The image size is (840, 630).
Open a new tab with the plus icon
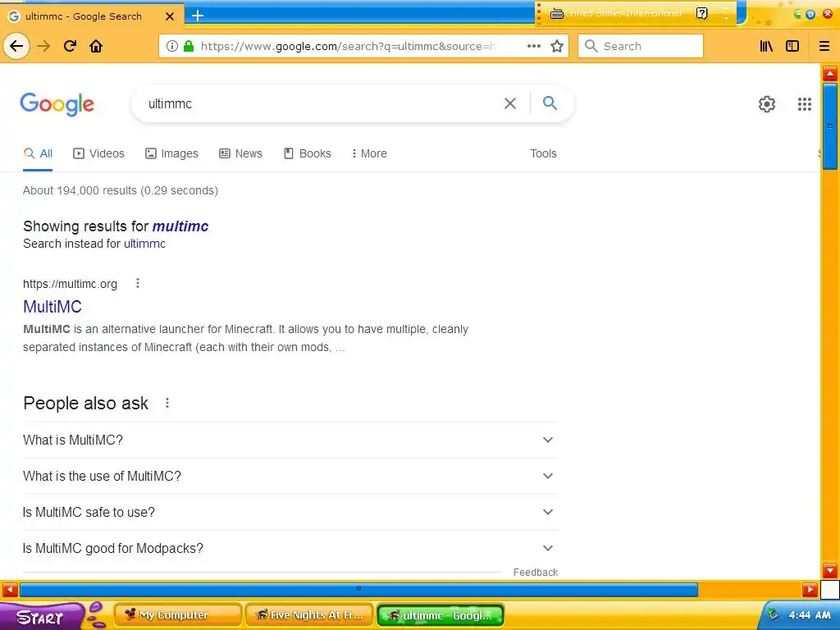point(198,16)
